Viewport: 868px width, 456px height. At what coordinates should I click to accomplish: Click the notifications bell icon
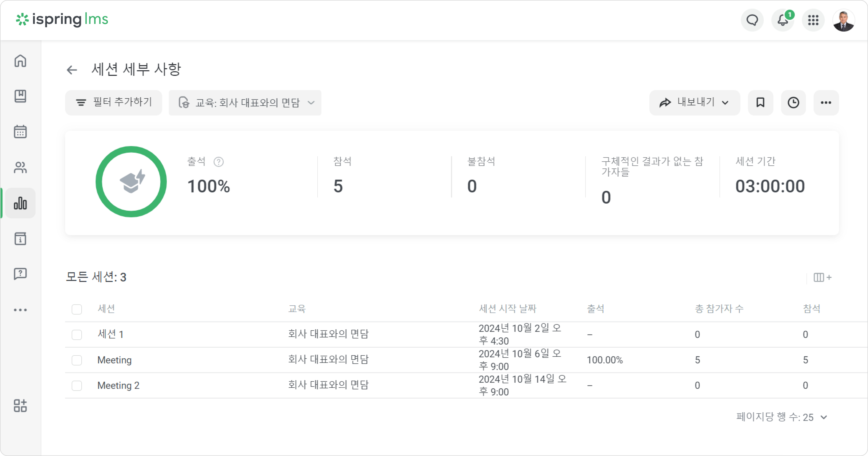pyautogui.click(x=783, y=20)
